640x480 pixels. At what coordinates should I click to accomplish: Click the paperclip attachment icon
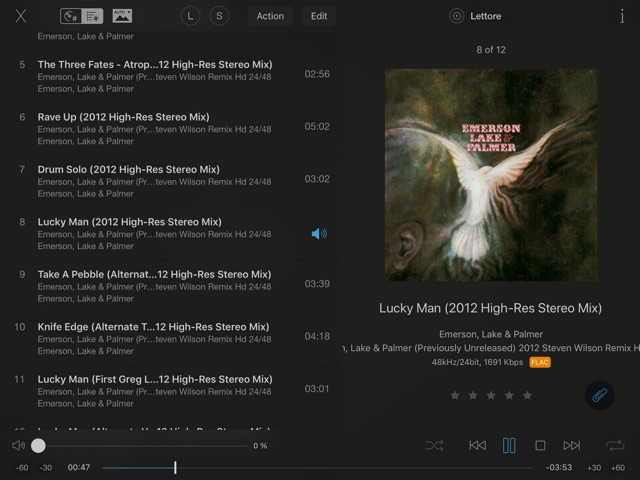[x=600, y=395]
